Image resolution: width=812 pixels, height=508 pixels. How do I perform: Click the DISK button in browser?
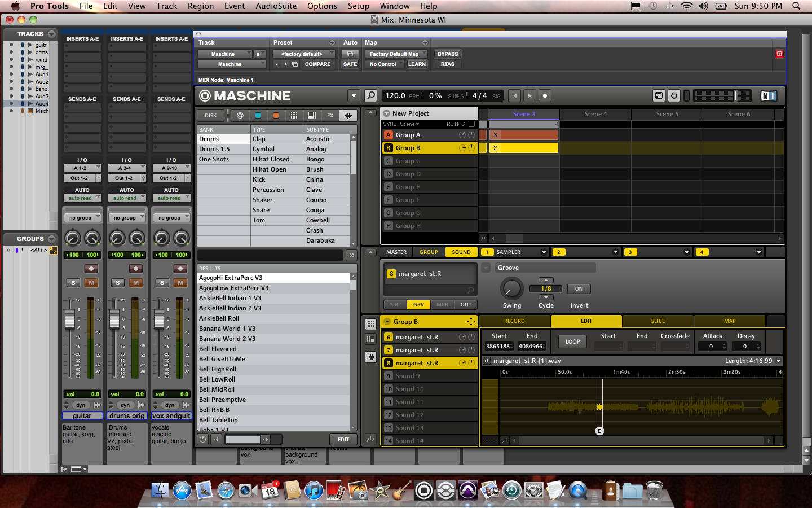[210, 115]
